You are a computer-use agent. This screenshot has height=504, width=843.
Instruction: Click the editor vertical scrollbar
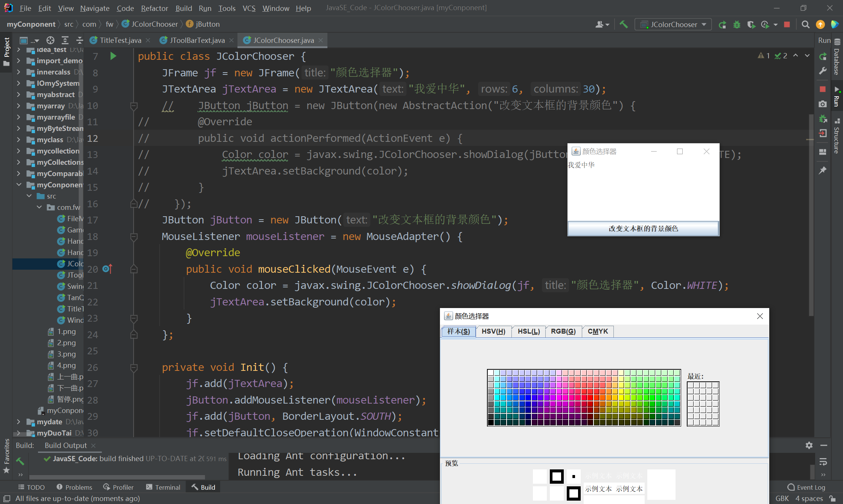tap(811, 214)
